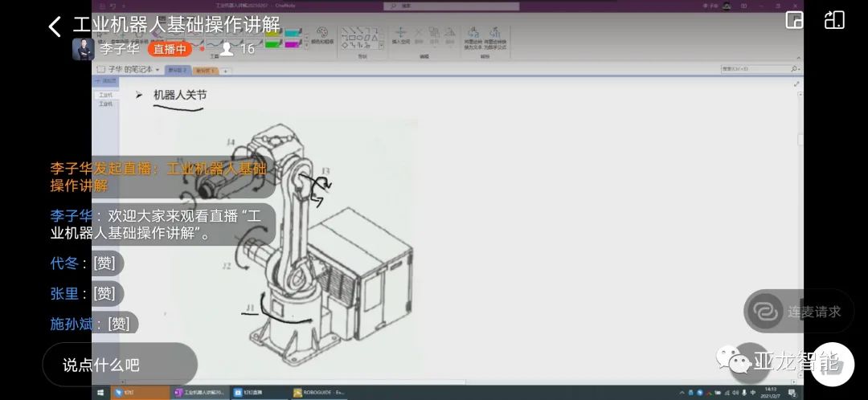868x400 pixels.
Task: Click the 插入空间 insert space tool
Action: pyautogui.click(x=399, y=35)
